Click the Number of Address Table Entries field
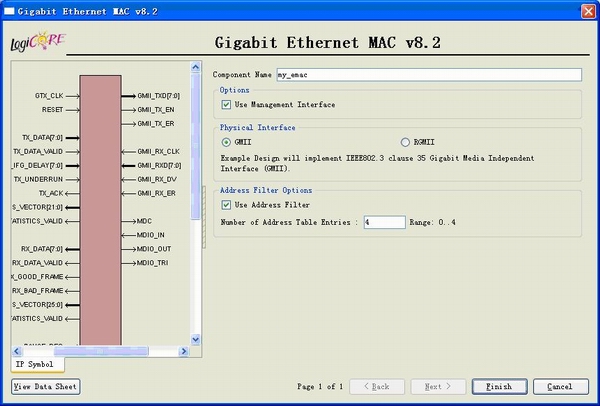 click(x=384, y=222)
